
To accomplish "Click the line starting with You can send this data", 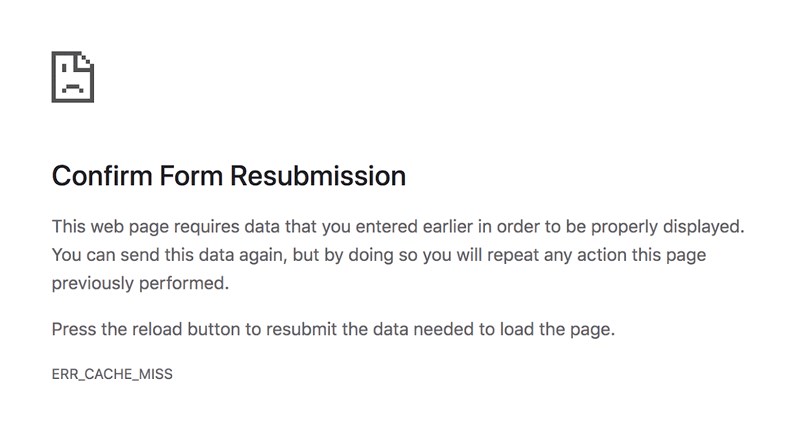I will click(x=379, y=255).
